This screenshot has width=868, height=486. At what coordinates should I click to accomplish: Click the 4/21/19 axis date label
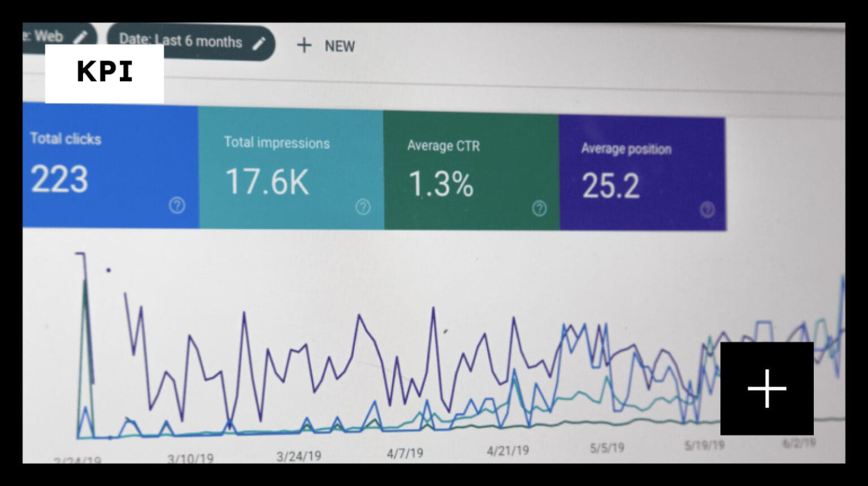pyautogui.click(x=507, y=450)
